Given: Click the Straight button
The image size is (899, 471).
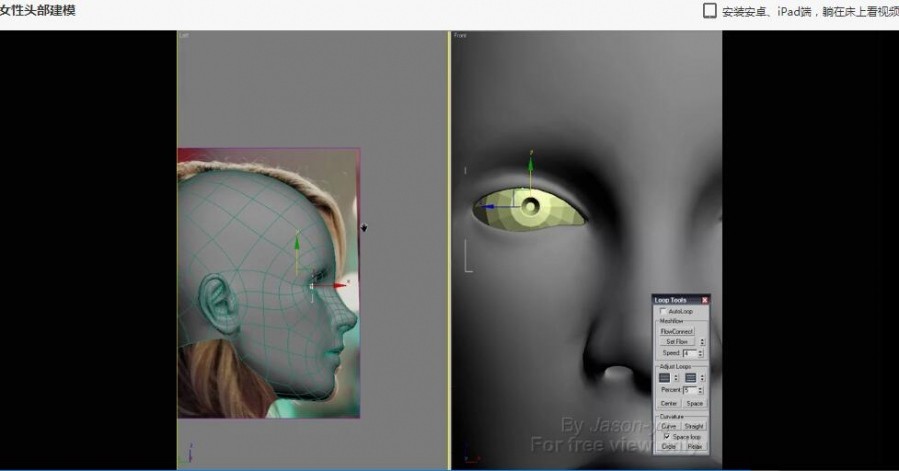Looking at the screenshot, I should [x=694, y=426].
